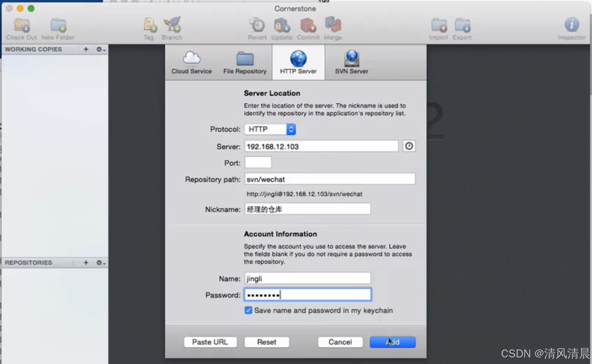Open the Protocol dropdown
This screenshot has height=364, width=592.
pos(270,129)
